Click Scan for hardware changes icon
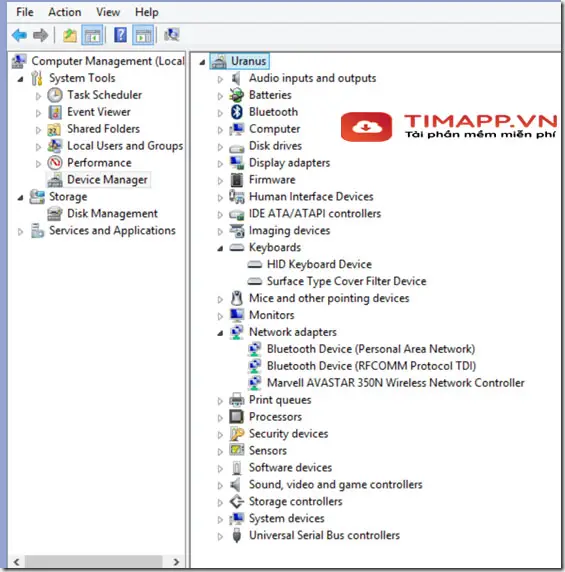 pyautogui.click(x=171, y=35)
